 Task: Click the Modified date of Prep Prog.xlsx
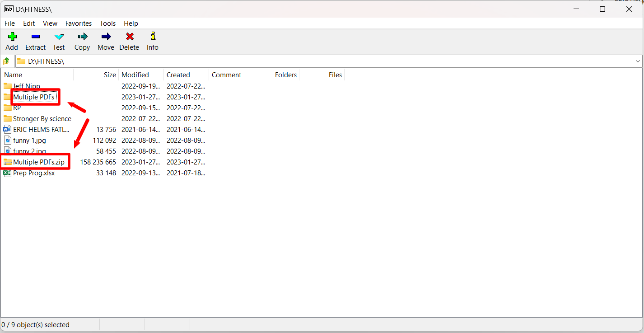pyautogui.click(x=140, y=173)
